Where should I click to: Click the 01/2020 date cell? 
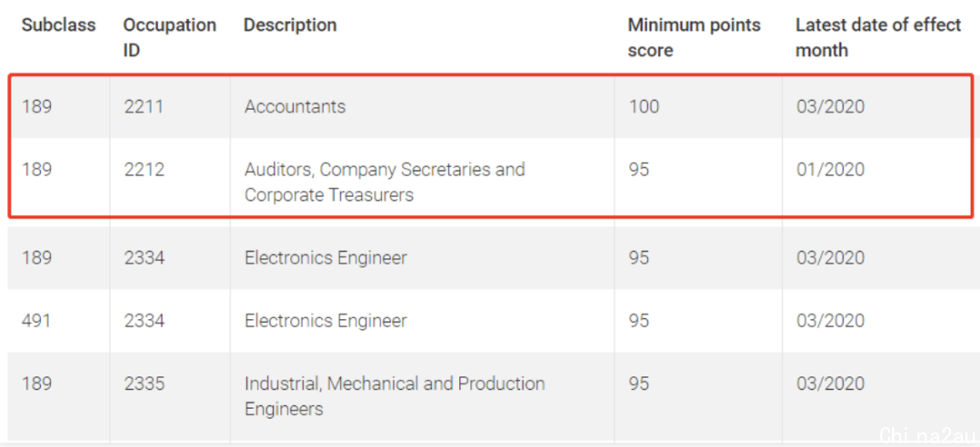830,170
